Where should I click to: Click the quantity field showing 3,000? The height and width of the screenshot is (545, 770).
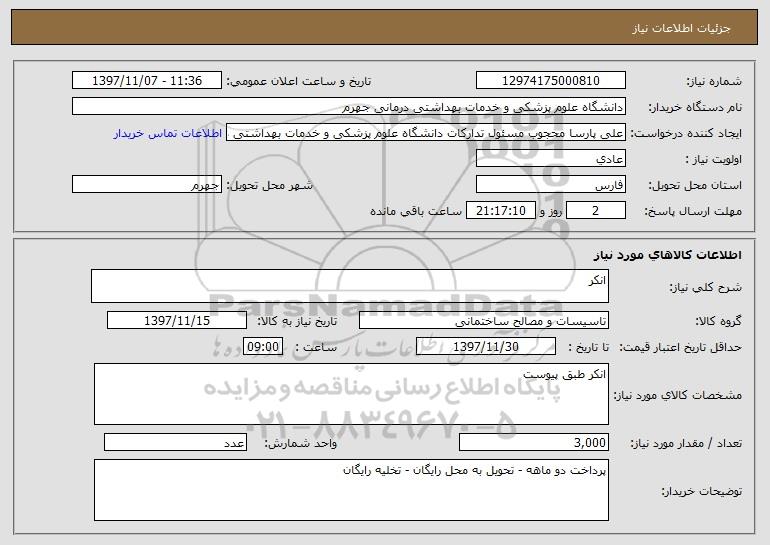coord(534,442)
